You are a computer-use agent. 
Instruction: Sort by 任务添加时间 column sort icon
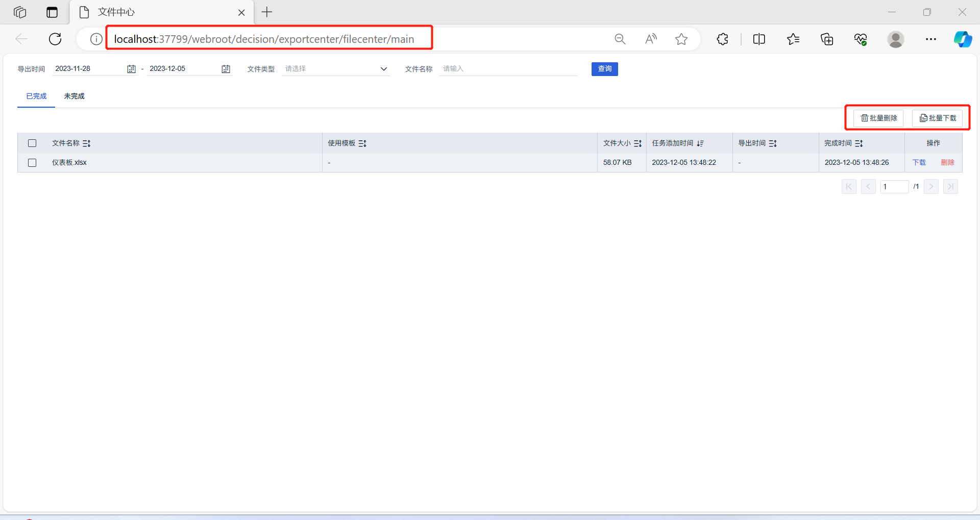click(700, 143)
